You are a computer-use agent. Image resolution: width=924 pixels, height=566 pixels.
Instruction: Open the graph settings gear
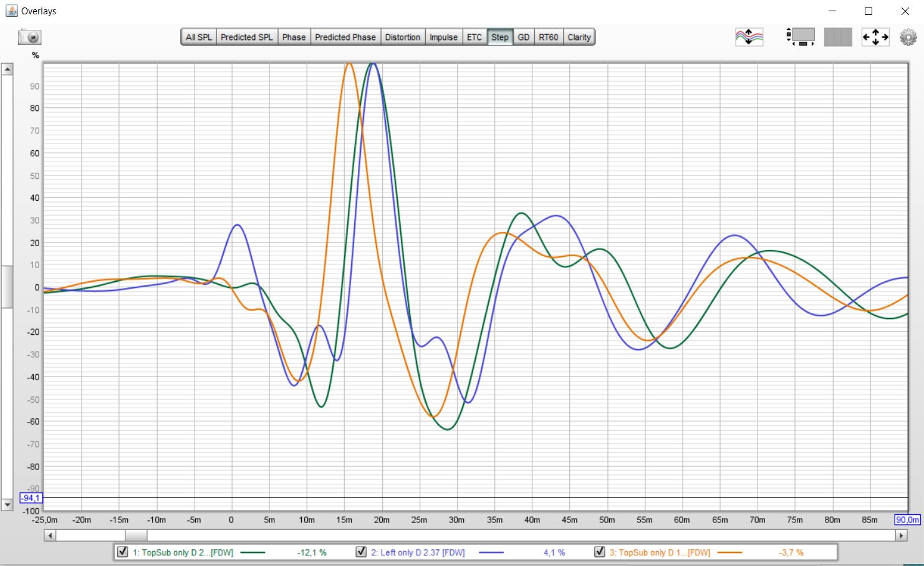(908, 37)
